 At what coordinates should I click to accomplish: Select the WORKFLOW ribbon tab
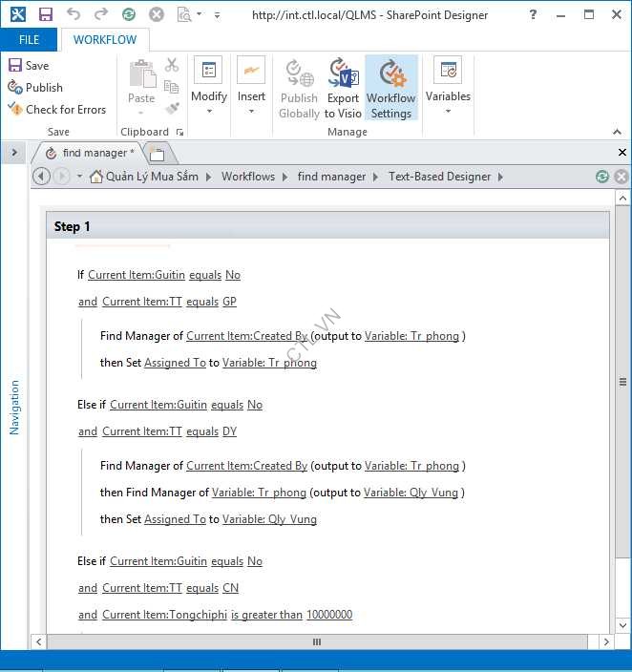[105, 40]
